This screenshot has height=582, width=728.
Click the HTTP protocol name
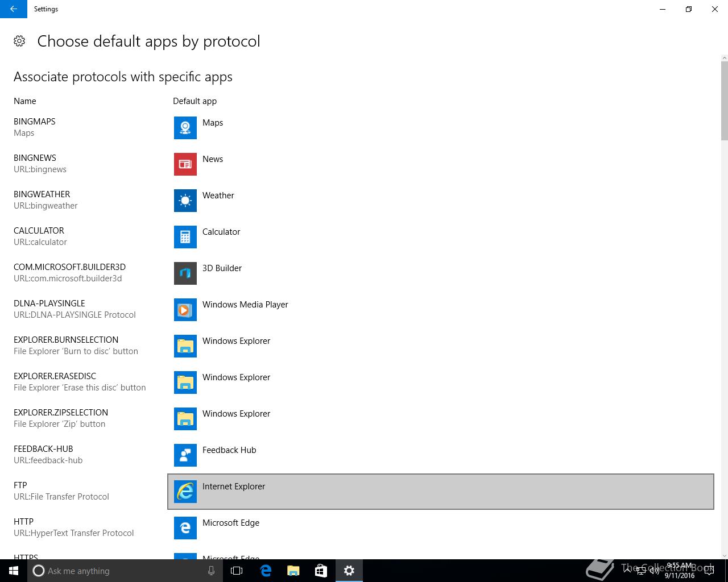(23, 522)
